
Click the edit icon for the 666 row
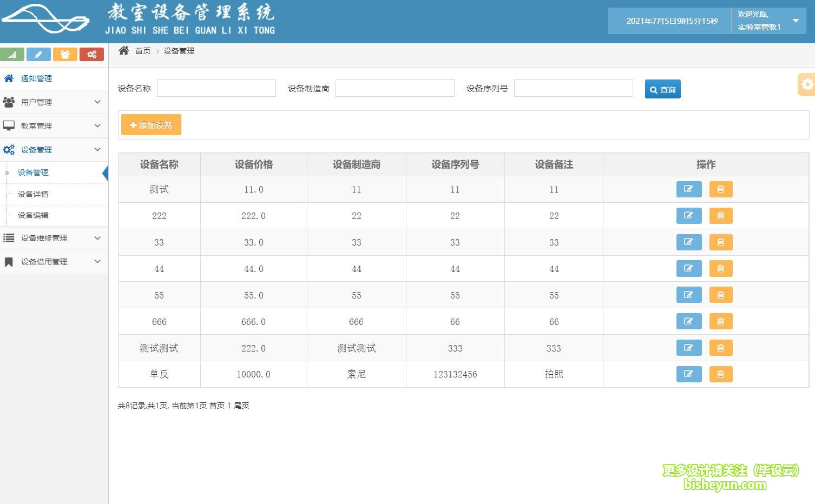click(688, 321)
